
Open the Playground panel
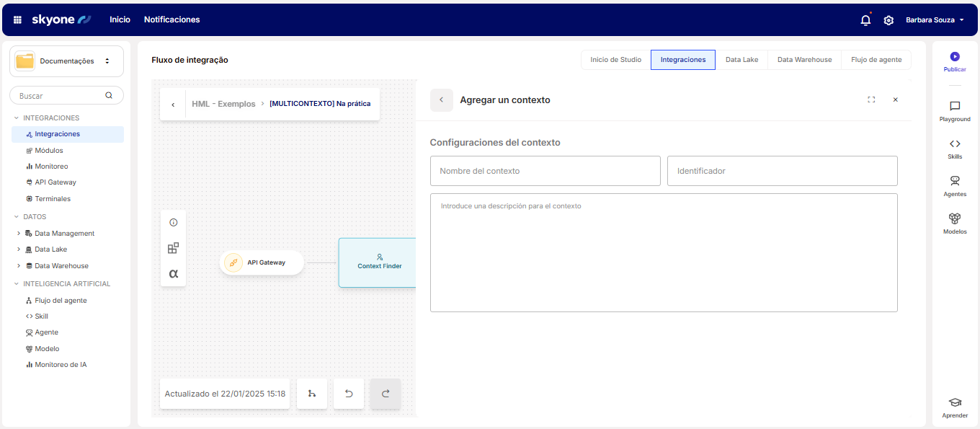pos(955,106)
